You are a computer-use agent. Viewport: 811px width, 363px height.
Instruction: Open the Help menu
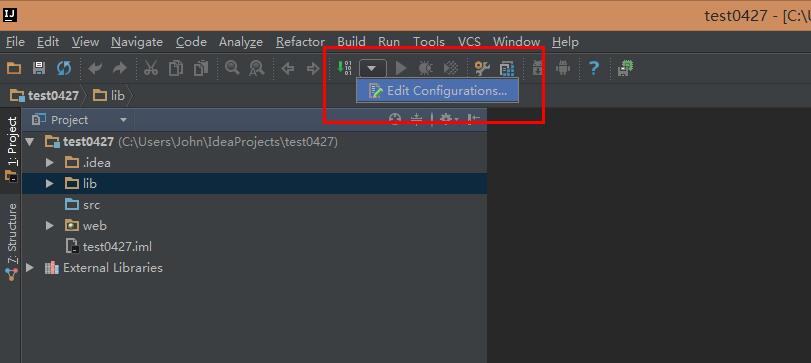pos(565,42)
